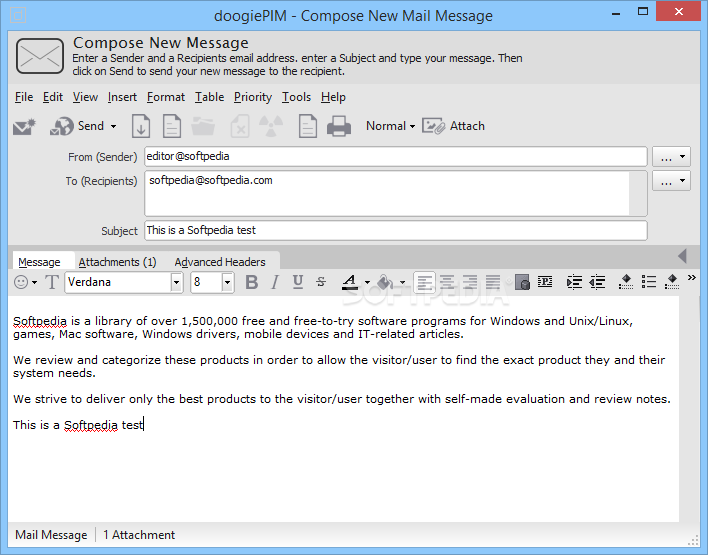The image size is (708, 555).
Task: Click the Subject text field
Action: tap(396, 230)
